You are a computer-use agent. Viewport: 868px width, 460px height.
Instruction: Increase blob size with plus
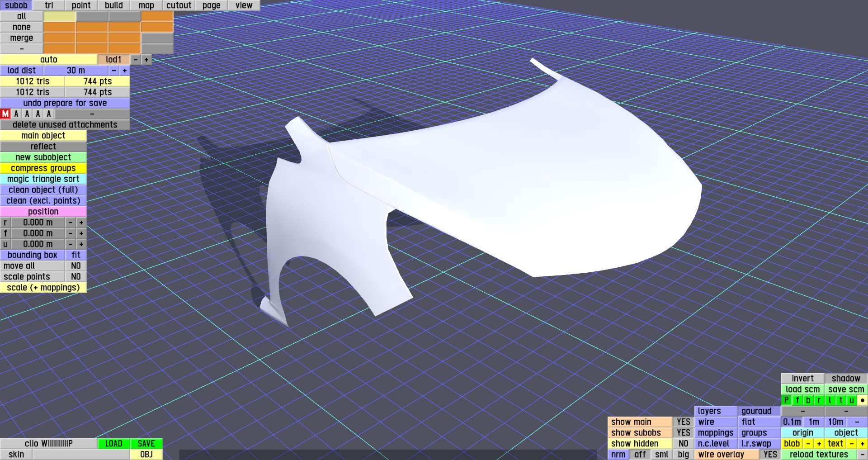[819, 444]
